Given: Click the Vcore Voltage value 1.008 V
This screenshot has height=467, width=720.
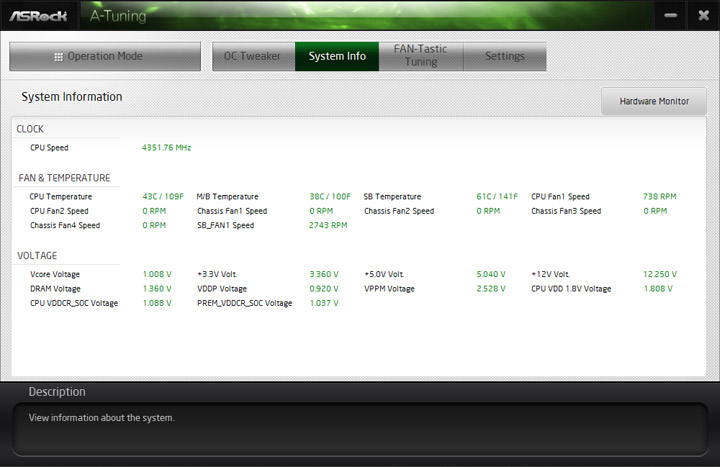Looking at the screenshot, I should coord(157,274).
